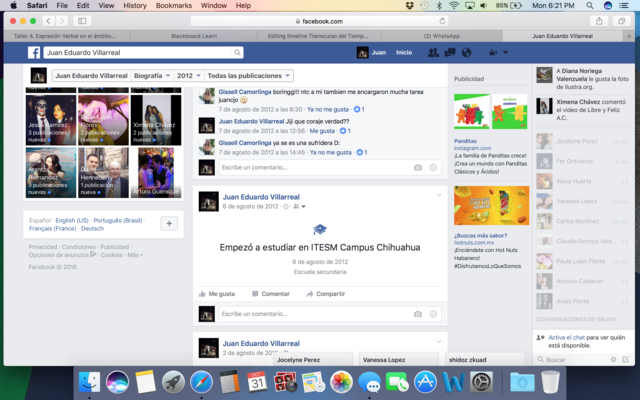Click Gissell Camorlinga name on boringg comment
The height and width of the screenshot is (400, 640).
click(x=245, y=92)
